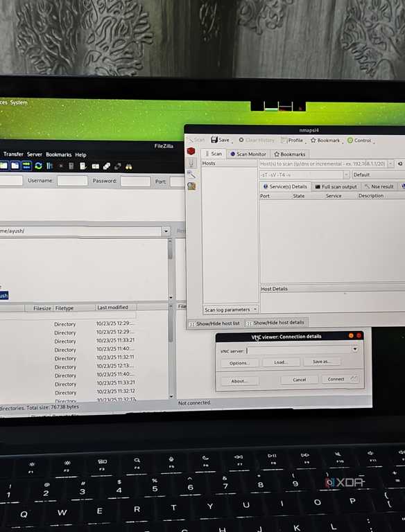Image resolution: width=405 pixels, height=532 pixels.
Task: Switch to Scan tab in nmapsi4
Action: (213, 154)
